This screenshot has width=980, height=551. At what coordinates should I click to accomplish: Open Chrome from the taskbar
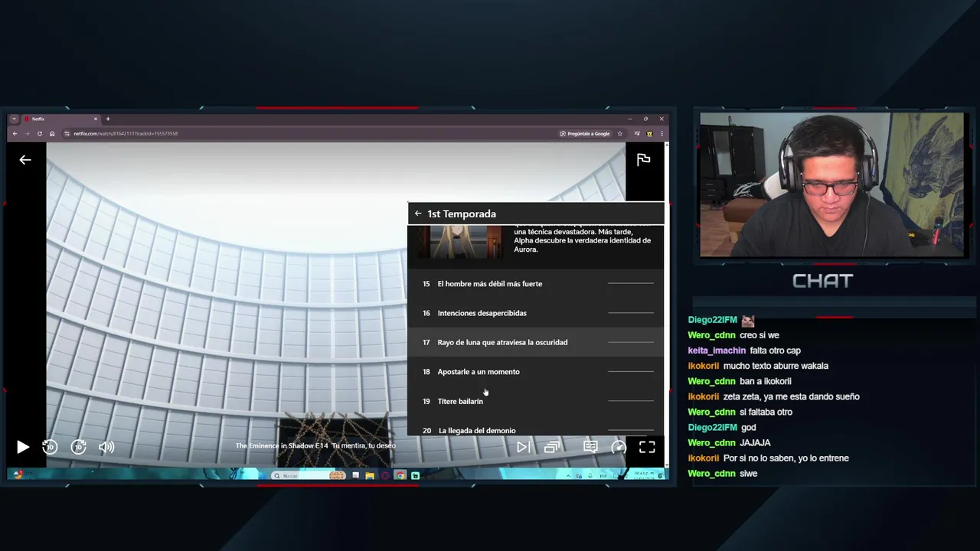click(400, 475)
